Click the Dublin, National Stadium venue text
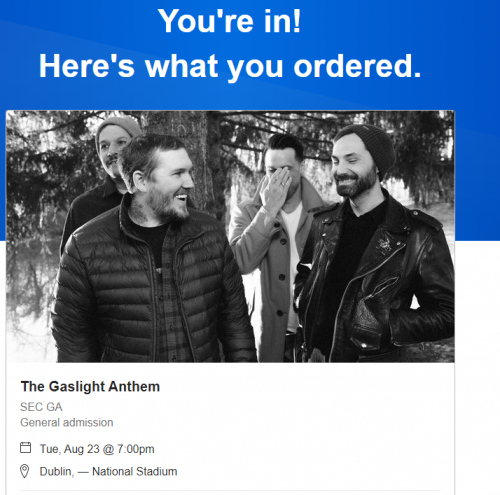 [108, 472]
